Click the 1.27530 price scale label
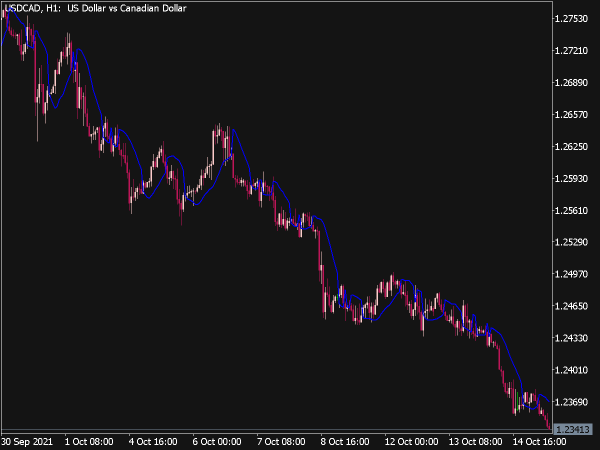 click(x=571, y=19)
